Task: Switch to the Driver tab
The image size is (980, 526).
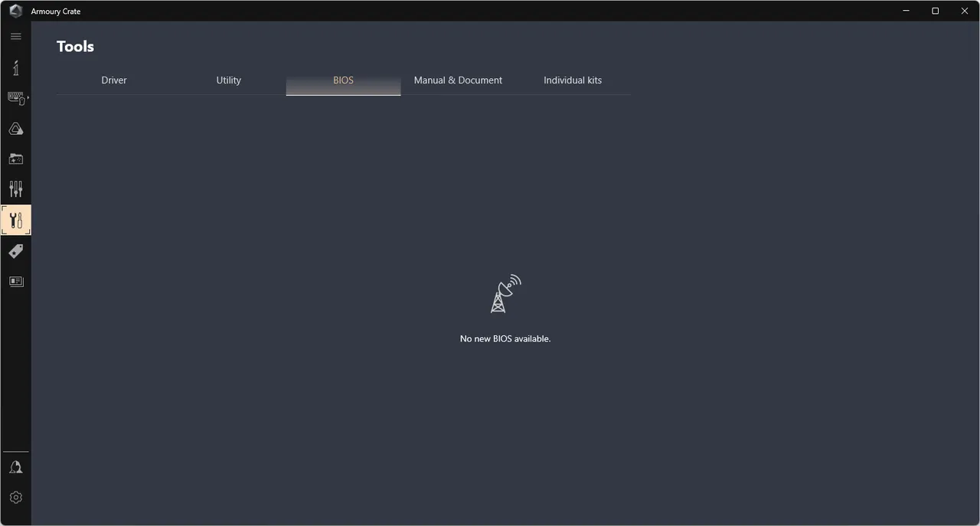Action: click(114, 80)
